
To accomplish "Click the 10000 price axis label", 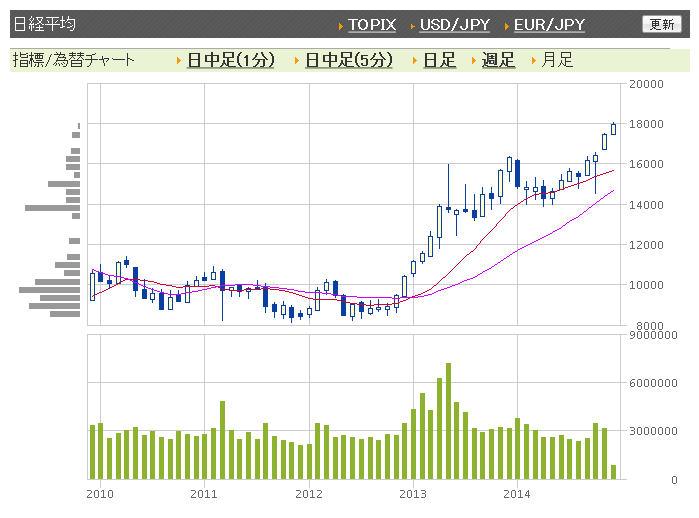I will pos(646,285).
